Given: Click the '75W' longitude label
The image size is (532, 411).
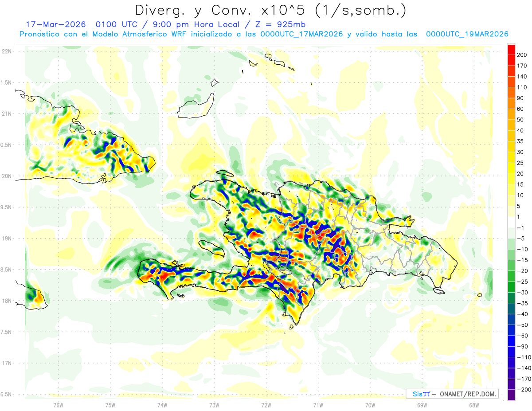Looking at the screenshot, I should tap(110, 405).
